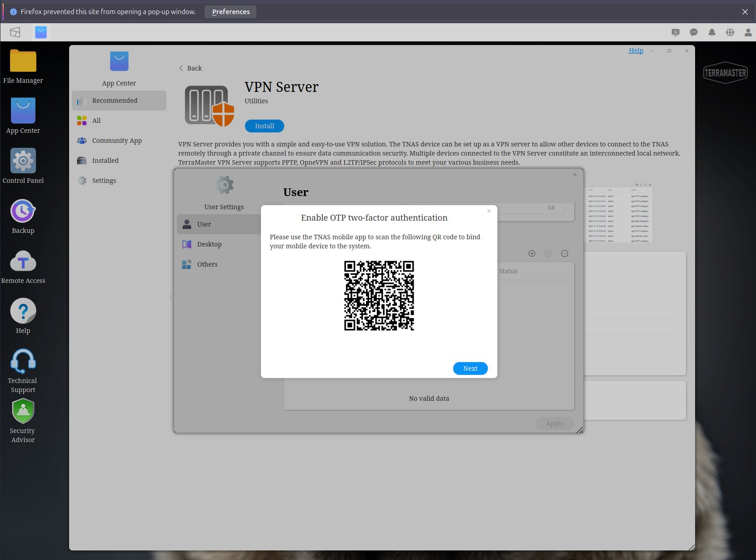Click App Center logo in sidebar

(x=119, y=61)
